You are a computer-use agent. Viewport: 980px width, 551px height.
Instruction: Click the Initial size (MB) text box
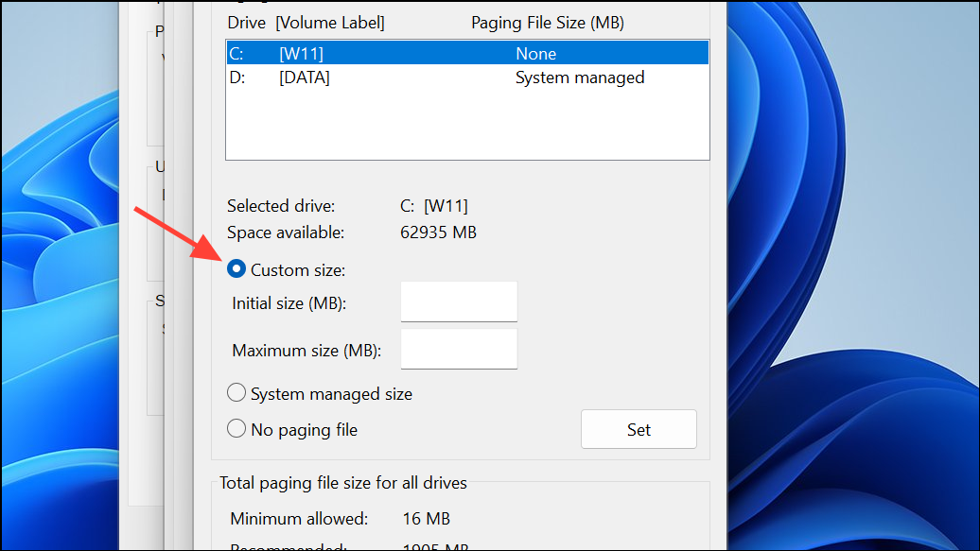[459, 302]
